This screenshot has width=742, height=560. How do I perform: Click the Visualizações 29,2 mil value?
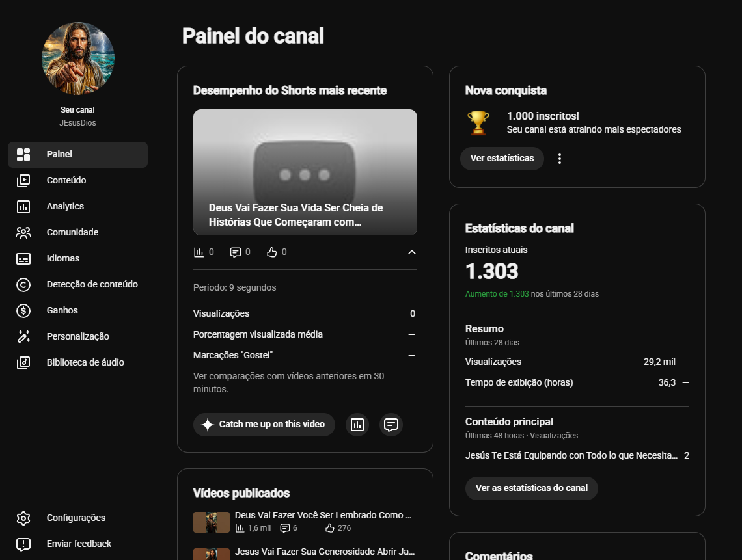[x=659, y=362]
